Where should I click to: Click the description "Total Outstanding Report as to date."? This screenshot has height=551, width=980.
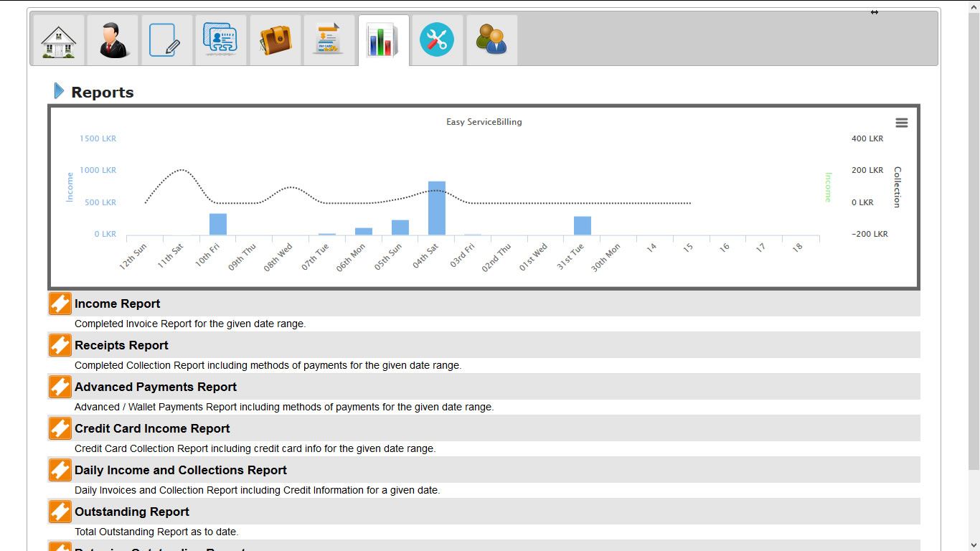click(156, 532)
